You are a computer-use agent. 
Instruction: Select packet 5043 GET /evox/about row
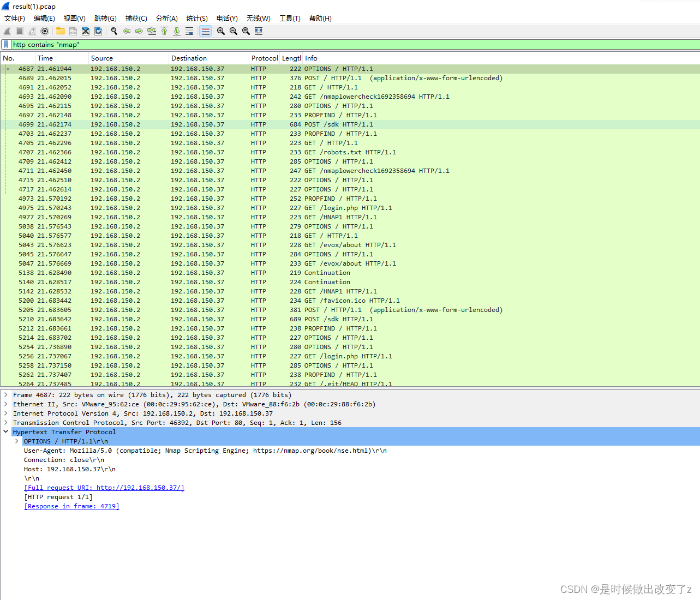coord(350,245)
